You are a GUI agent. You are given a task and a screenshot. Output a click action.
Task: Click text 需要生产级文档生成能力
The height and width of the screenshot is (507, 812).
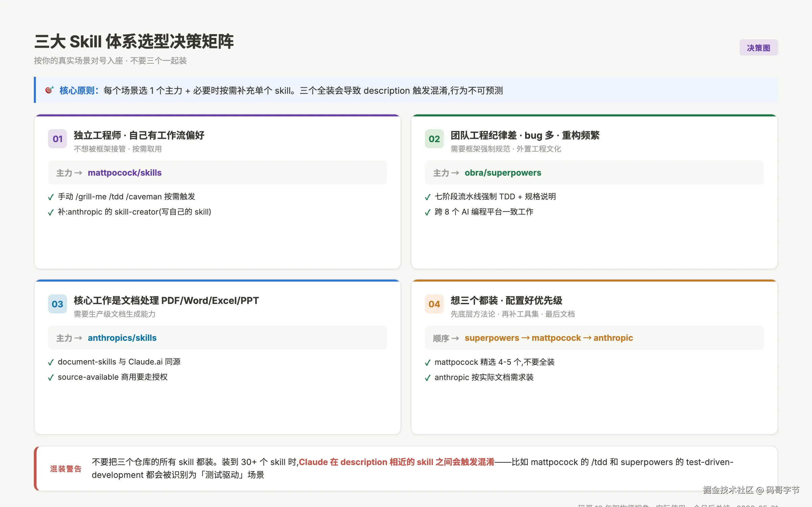(115, 314)
